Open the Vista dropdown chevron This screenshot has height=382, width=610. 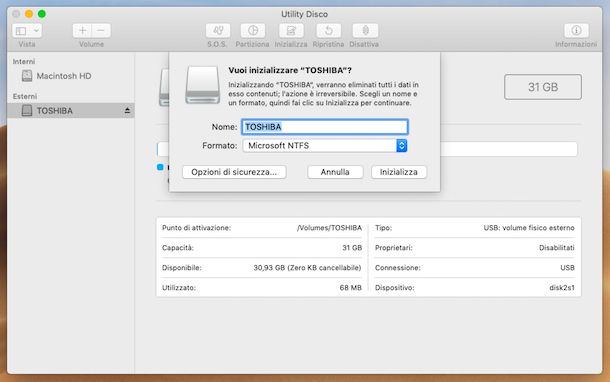[36, 31]
